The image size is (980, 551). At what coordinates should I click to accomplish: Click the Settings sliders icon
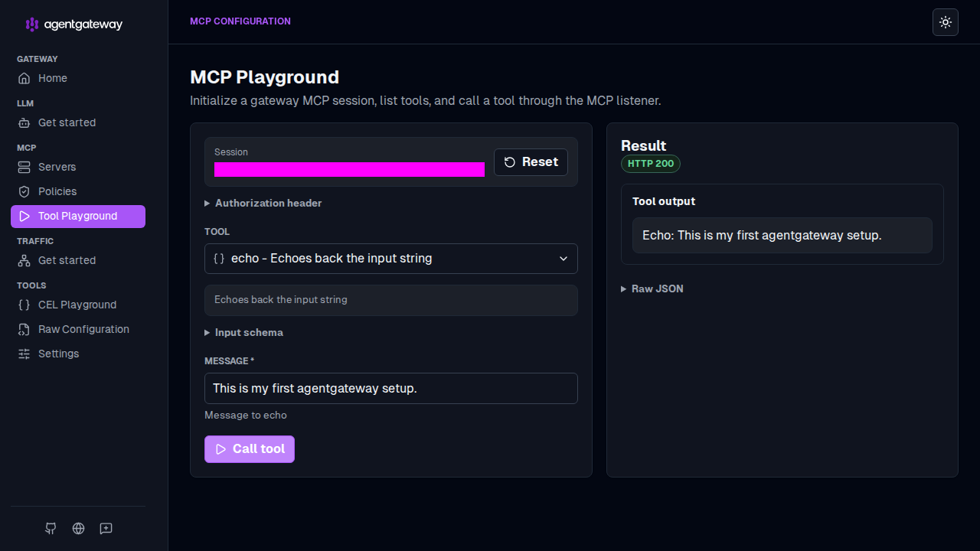(24, 354)
